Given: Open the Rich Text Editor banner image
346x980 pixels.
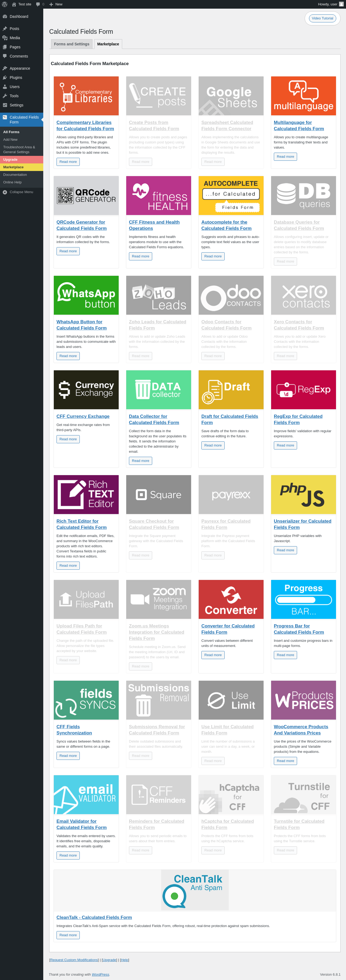Looking at the screenshot, I should pos(86,495).
